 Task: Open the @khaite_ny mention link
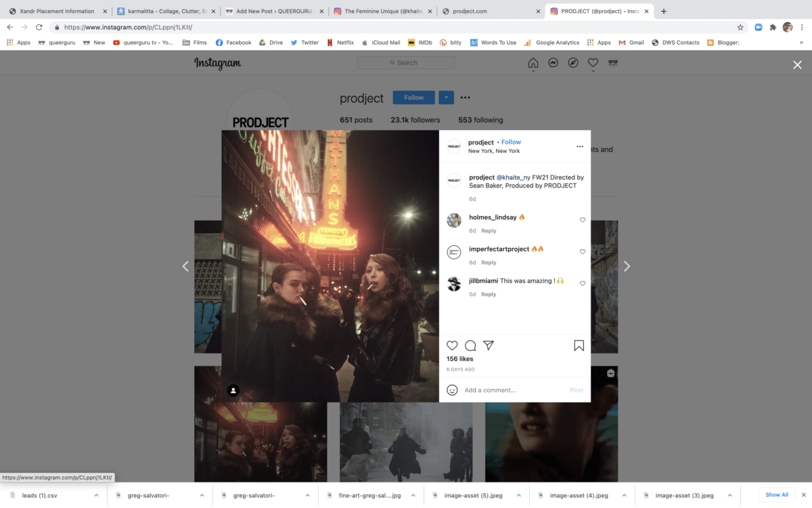point(514,177)
